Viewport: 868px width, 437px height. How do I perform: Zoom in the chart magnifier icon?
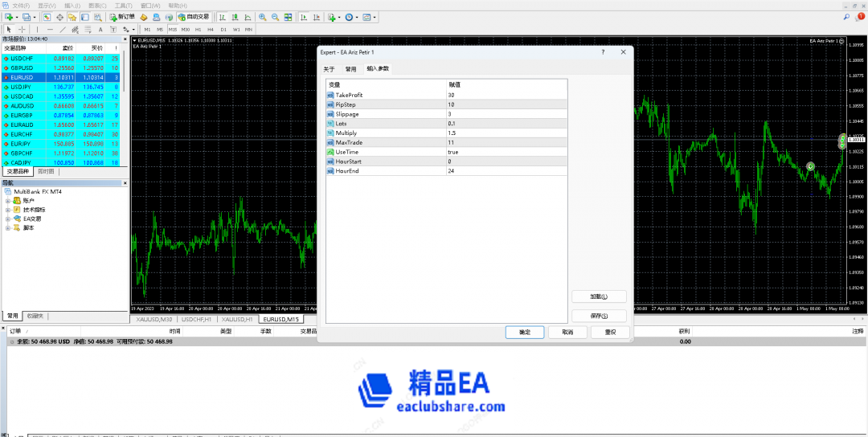tap(262, 17)
